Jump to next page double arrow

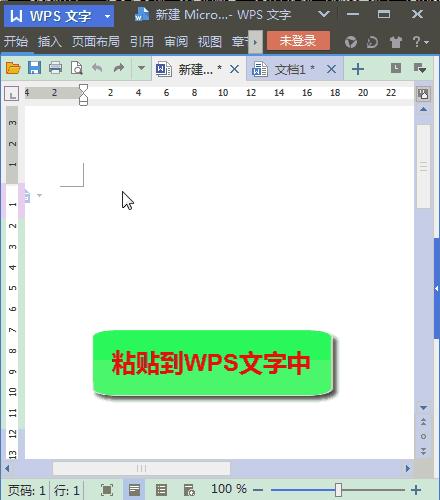(423, 451)
